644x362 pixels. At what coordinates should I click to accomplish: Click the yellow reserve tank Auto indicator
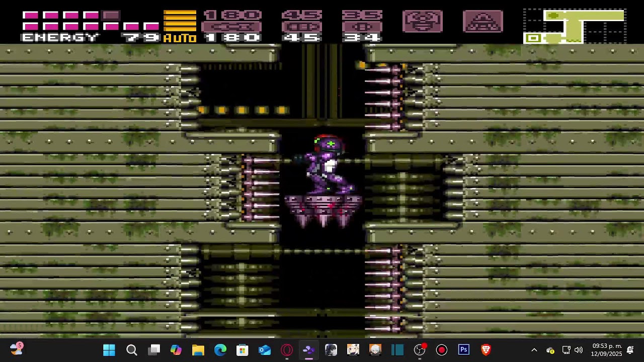pos(180,27)
